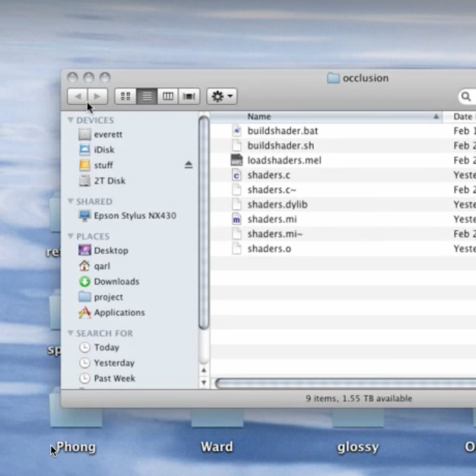Viewport: 476px width, 476px height.
Task: Switch Finder to Cover Flow view
Action: pyautogui.click(x=189, y=96)
